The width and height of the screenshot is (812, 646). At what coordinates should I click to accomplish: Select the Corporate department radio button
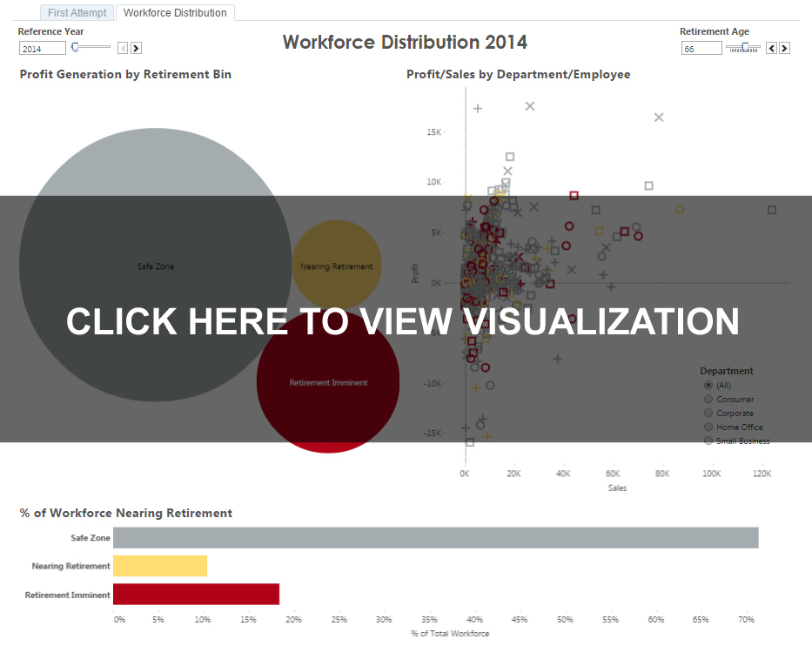click(x=708, y=413)
